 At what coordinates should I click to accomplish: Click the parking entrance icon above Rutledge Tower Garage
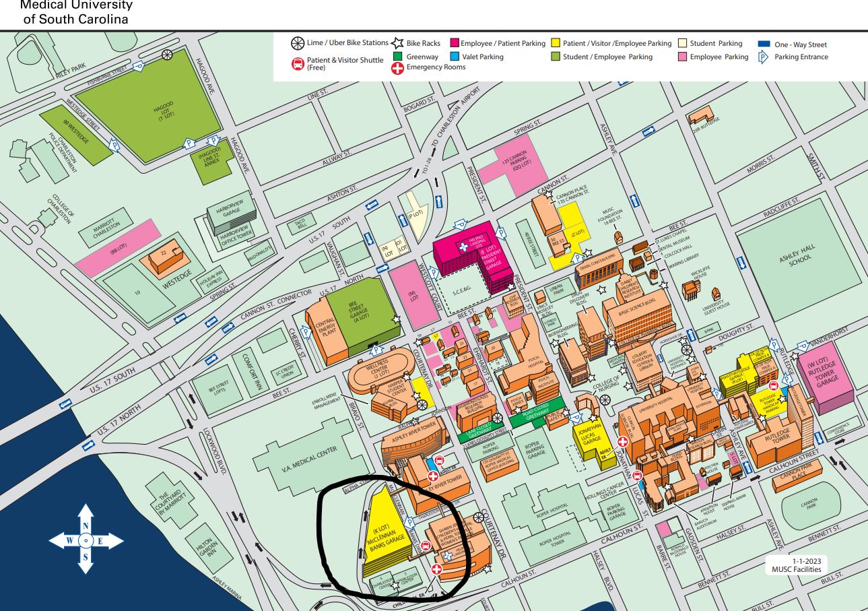point(802,346)
